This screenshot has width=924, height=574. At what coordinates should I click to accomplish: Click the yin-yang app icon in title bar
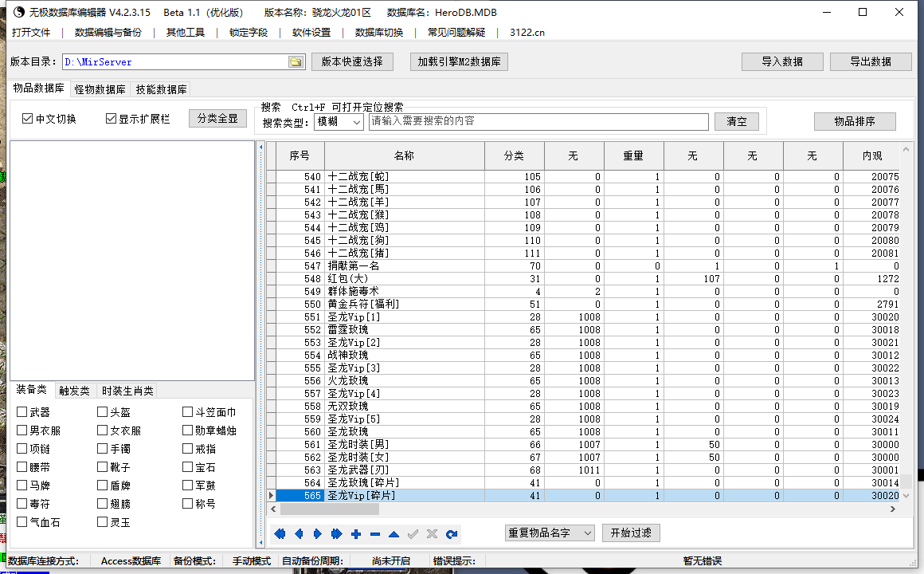18,12
